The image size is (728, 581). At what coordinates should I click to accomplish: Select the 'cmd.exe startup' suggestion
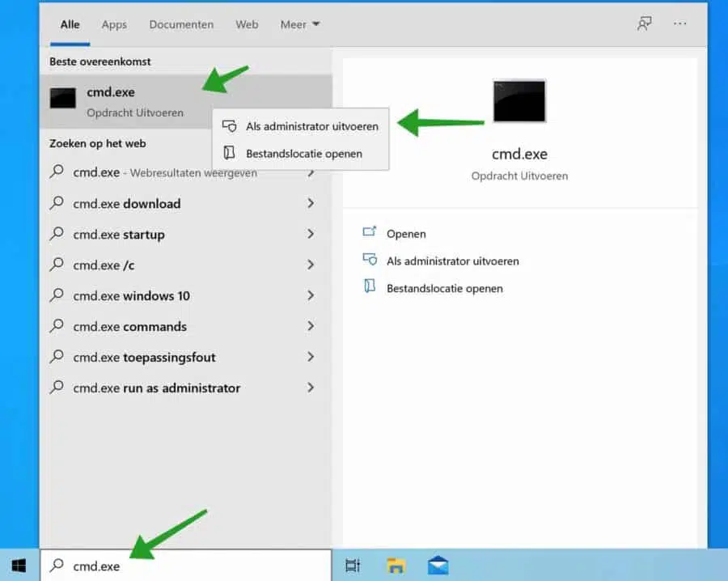(186, 235)
